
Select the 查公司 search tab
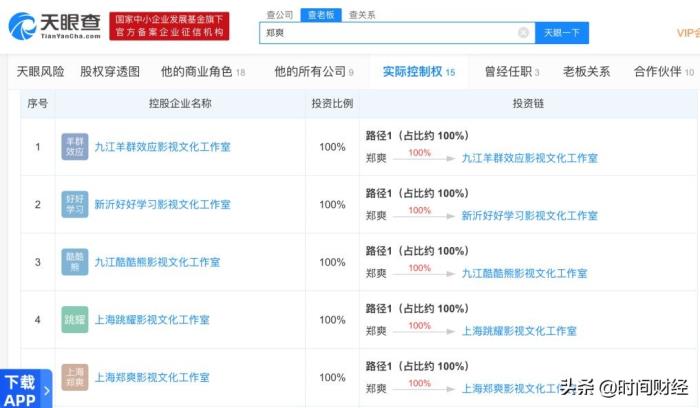click(x=279, y=15)
